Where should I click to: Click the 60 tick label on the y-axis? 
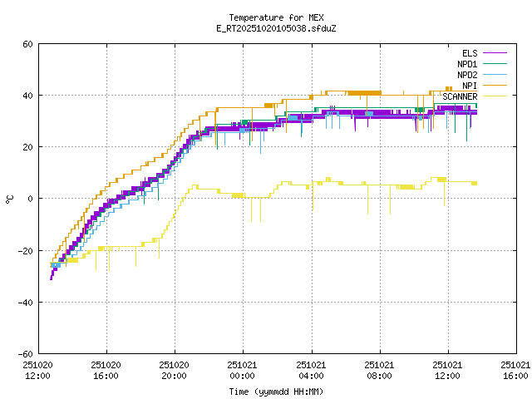click(x=28, y=44)
